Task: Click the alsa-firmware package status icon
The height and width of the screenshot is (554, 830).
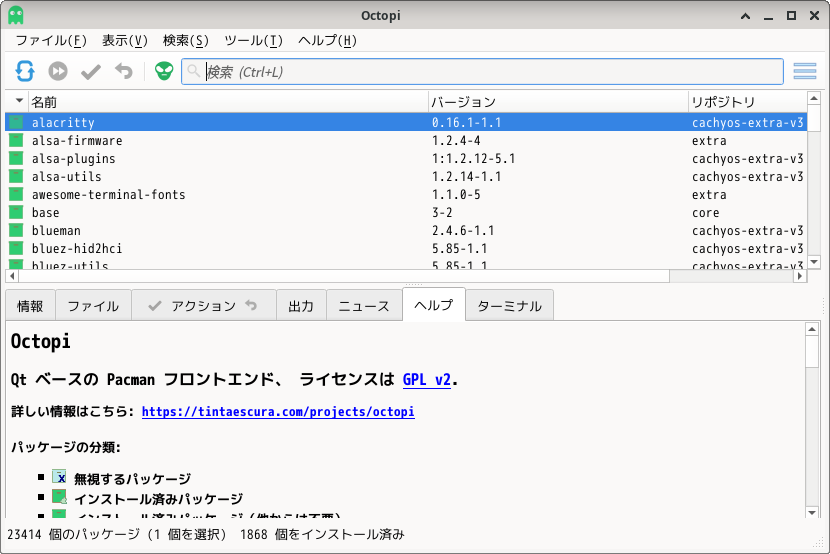Action: coord(16,140)
